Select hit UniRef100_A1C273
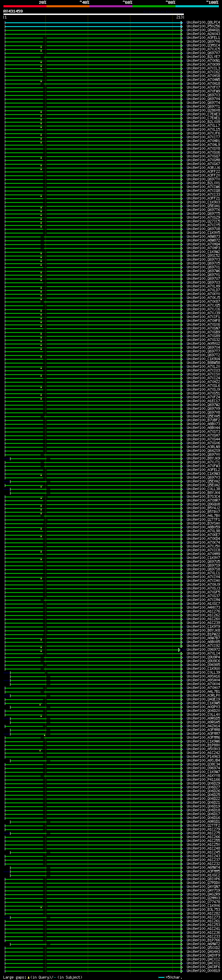The width and height of the screenshot is (222, 980). coord(198,917)
